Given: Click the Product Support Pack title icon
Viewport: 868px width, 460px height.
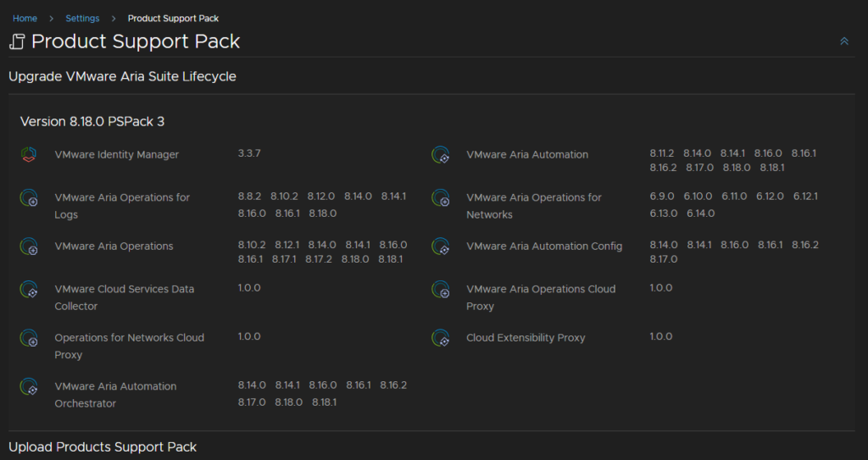Looking at the screenshot, I should point(17,42).
